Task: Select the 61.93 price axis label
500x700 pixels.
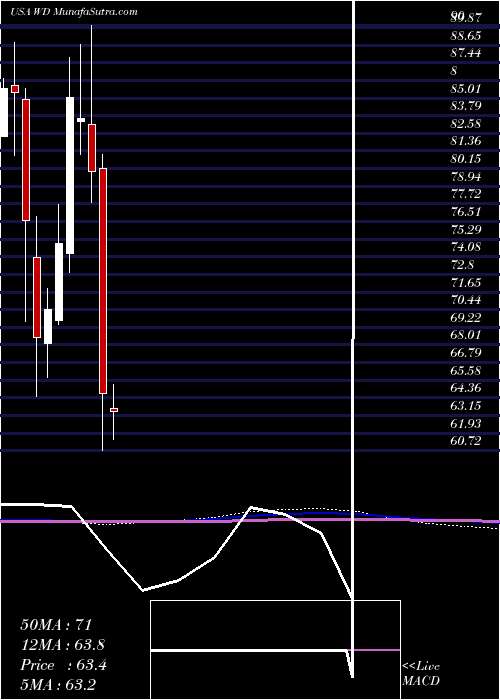Action: point(466,423)
